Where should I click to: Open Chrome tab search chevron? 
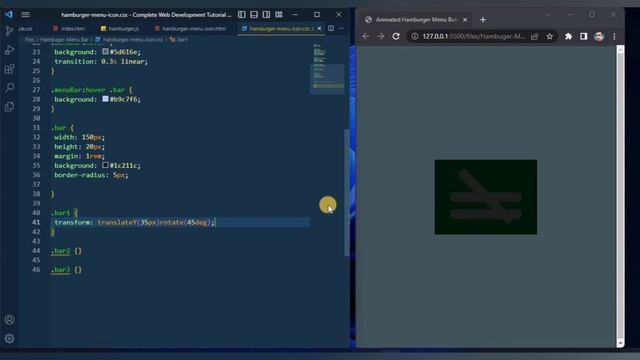[x=548, y=15]
